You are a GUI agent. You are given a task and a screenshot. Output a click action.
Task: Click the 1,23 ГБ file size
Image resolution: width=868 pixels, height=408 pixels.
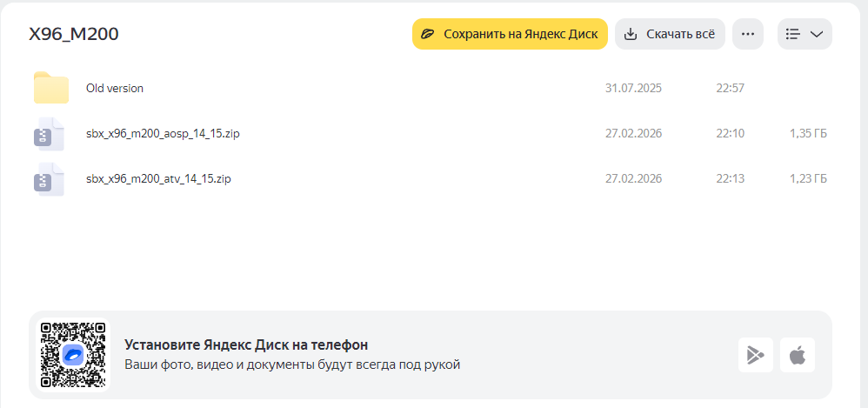[808, 179]
